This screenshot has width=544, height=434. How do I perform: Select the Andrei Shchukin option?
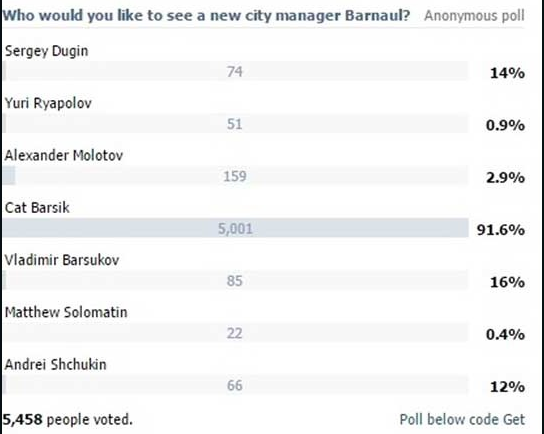(56, 365)
